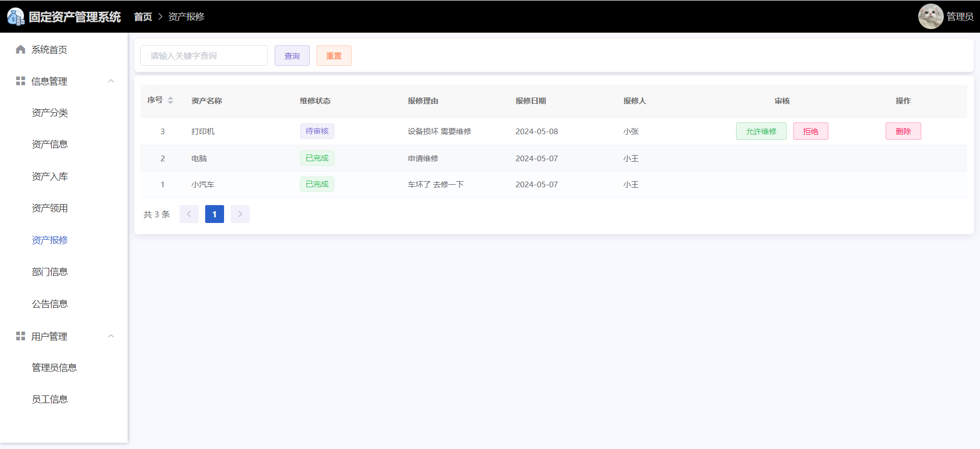Click the 审核 column header
The height and width of the screenshot is (449, 980).
coord(782,101)
